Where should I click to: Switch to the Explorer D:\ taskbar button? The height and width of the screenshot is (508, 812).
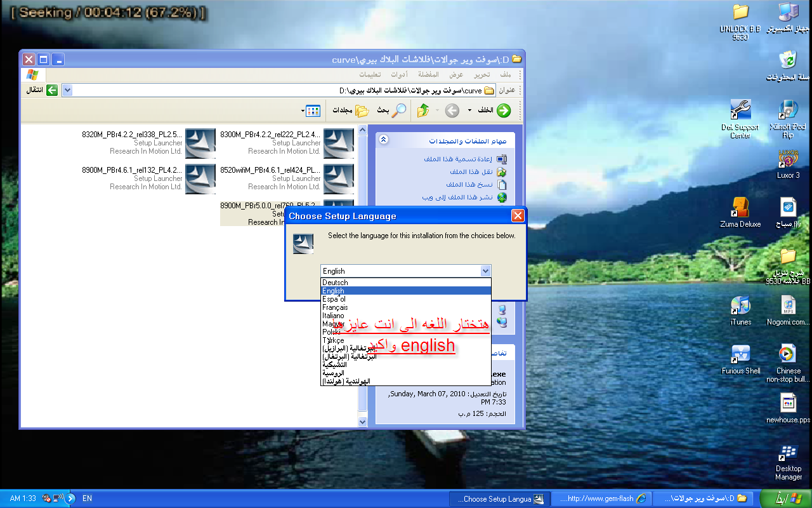[x=704, y=498]
